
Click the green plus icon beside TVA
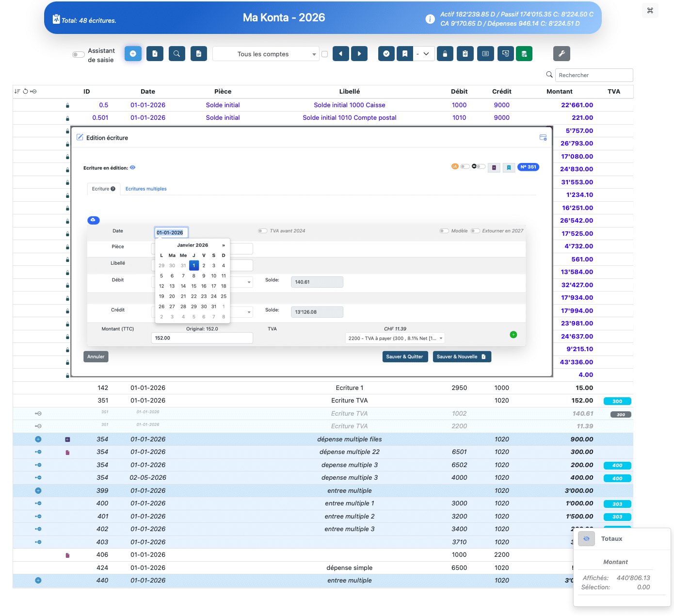click(x=513, y=335)
